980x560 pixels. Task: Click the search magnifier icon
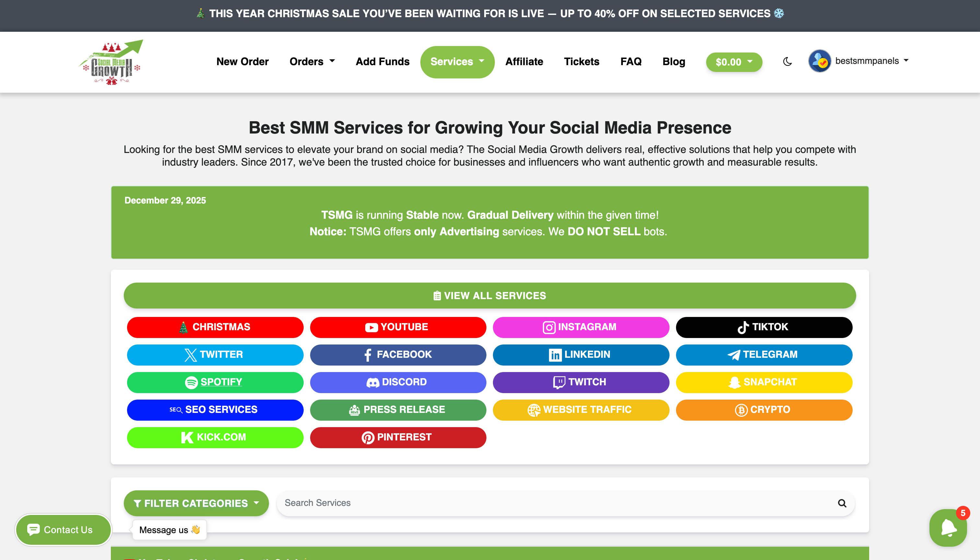tap(842, 503)
